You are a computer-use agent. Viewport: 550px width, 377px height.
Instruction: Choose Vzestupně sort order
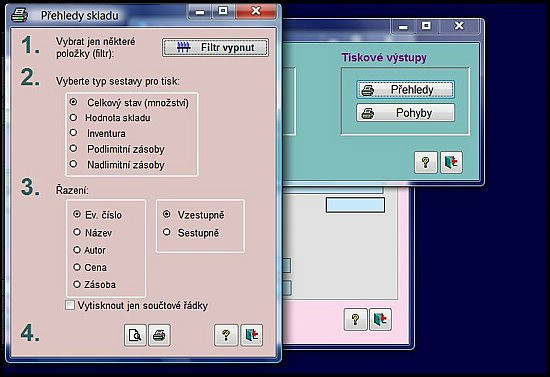point(167,214)
